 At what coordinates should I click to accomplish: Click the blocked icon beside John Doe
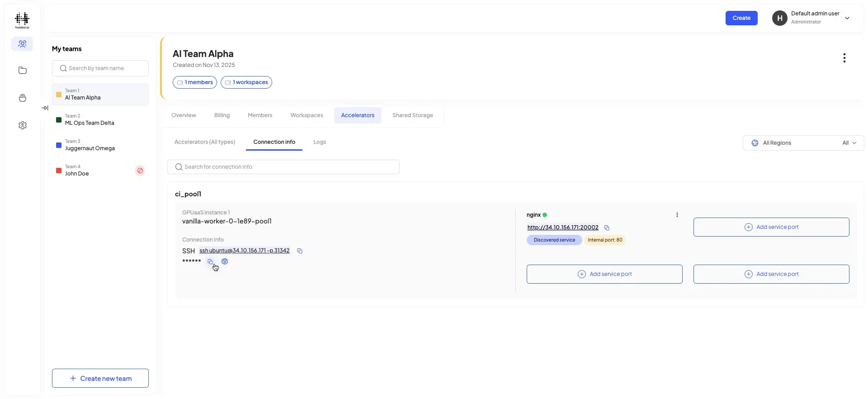[x=140, y=171]
